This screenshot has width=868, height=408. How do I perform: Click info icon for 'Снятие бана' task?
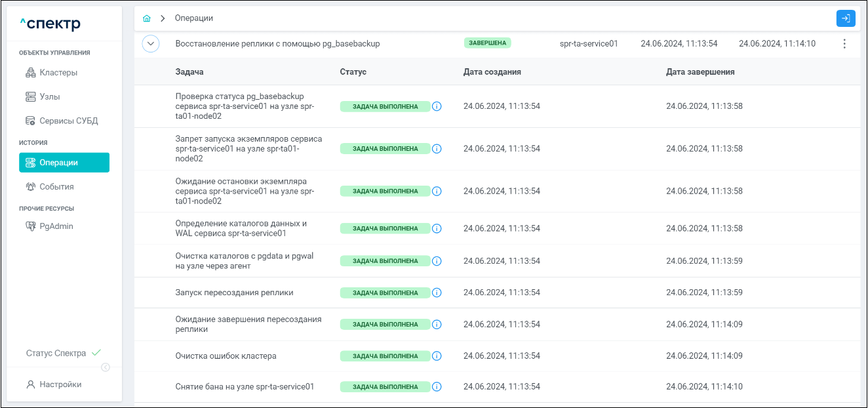[x=437, y=387]
